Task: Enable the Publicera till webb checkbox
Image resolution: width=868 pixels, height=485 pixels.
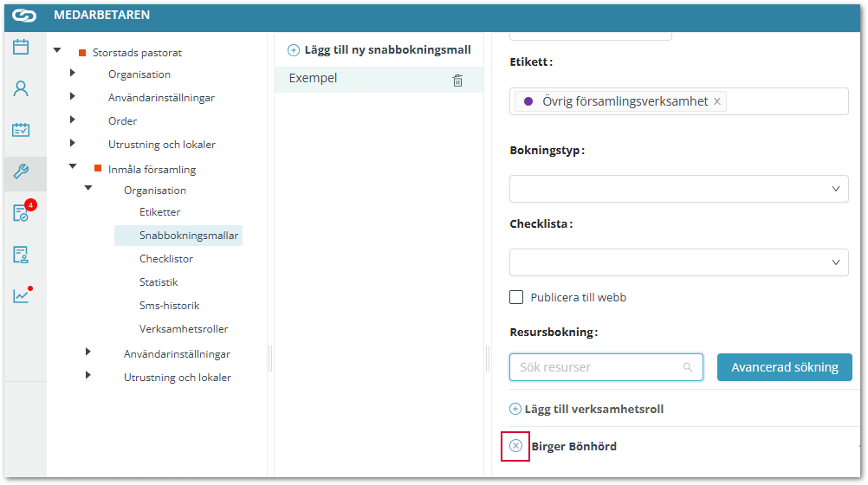Action: point(516,297)
